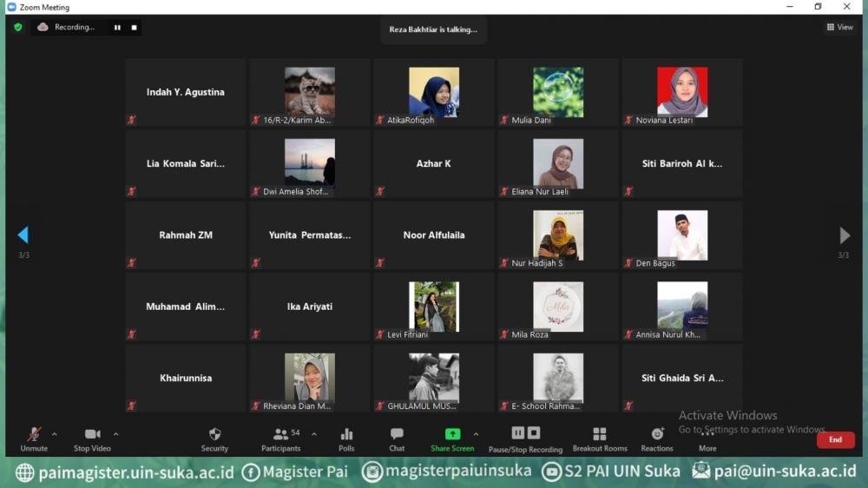Click the red End meeting button

835,439
